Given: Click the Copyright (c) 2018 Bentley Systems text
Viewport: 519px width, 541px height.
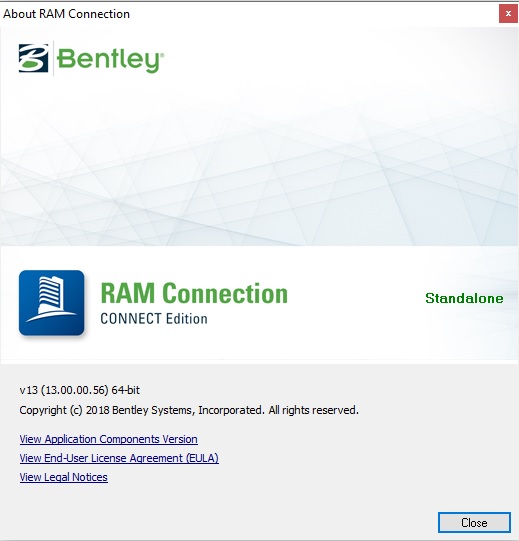Looking at the screenshot, I should (189, 410).
